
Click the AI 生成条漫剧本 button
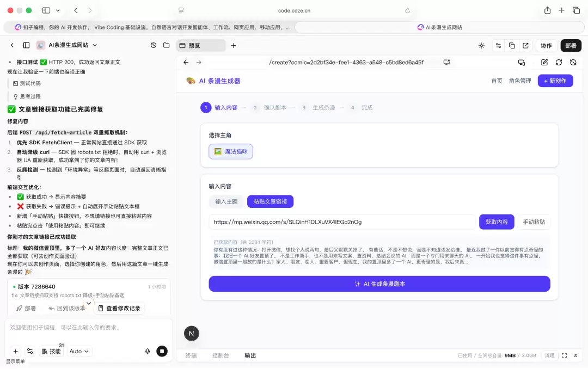click(x=379, y=284)
